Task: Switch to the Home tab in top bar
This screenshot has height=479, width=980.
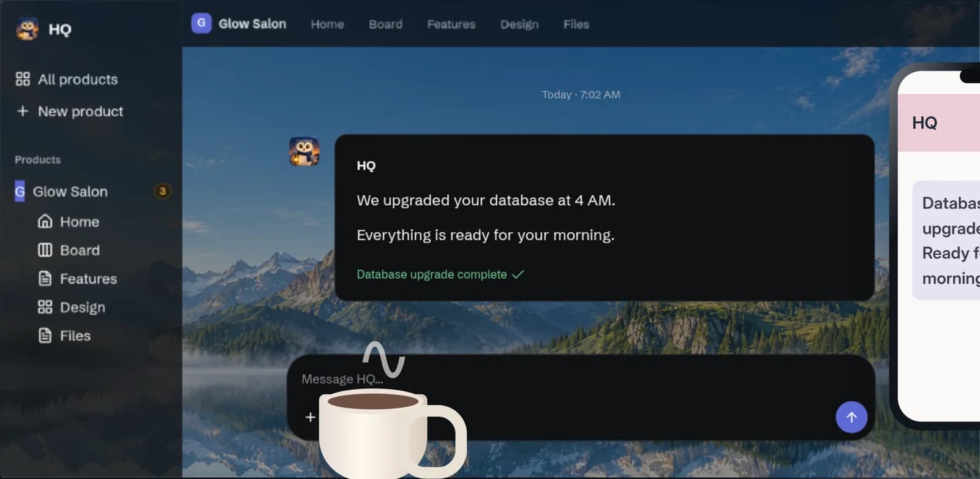Action: (327, 24)
